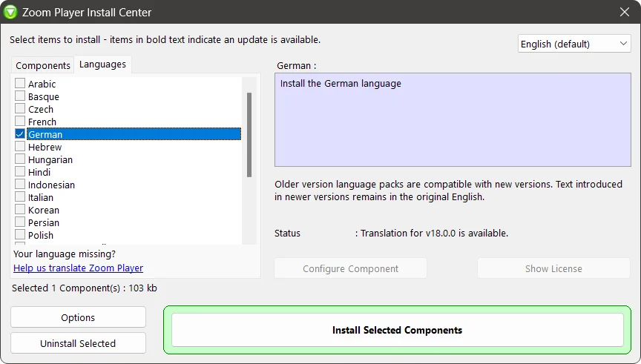Check the Basque language box
This screenshot has width=641, height=364.
pyautogui.click(x=20, y=96)
